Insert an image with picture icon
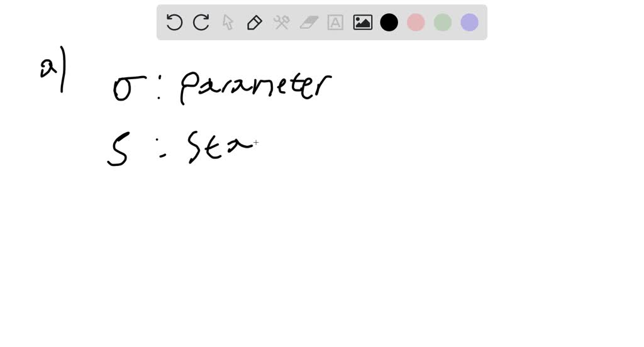The image size is (644, 347). [x=363, y=22]
